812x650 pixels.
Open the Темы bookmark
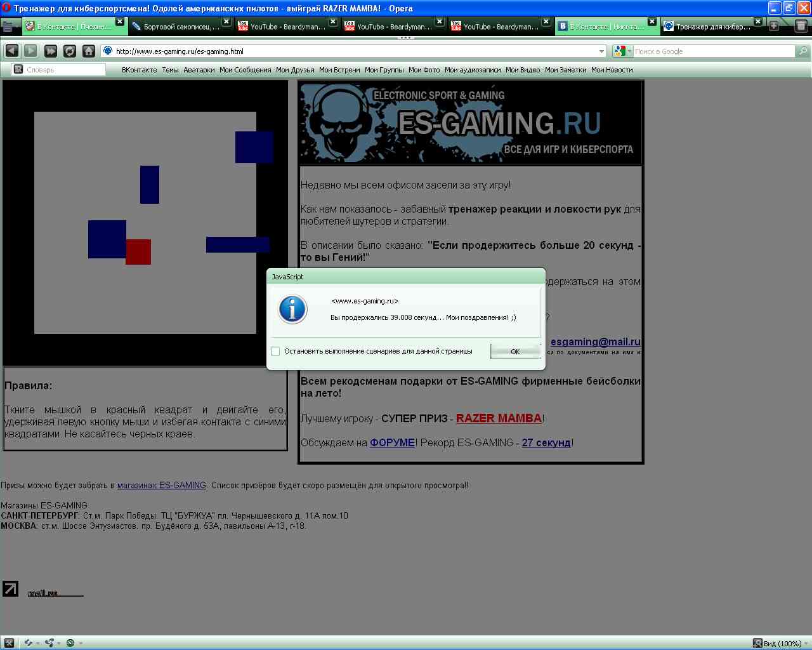pos(170,70)
